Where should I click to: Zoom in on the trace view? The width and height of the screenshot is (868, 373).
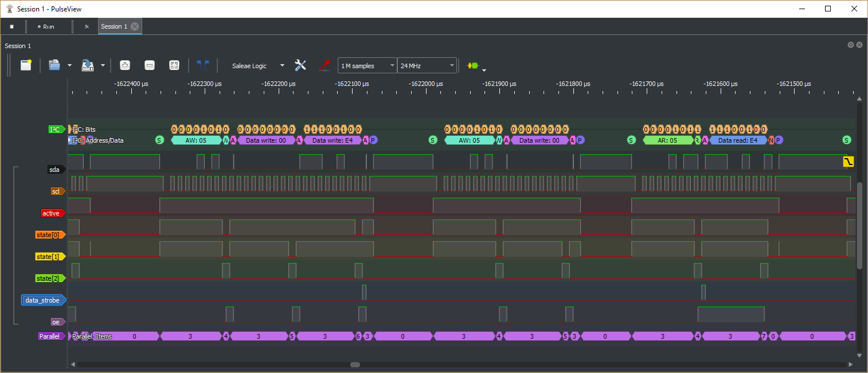(124, 65)
